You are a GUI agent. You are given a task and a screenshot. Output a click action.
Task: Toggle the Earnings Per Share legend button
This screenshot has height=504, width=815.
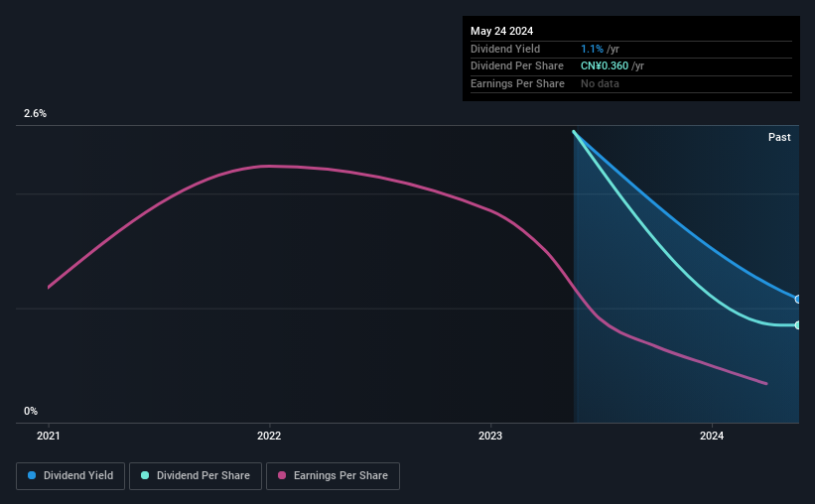[333, 476]
